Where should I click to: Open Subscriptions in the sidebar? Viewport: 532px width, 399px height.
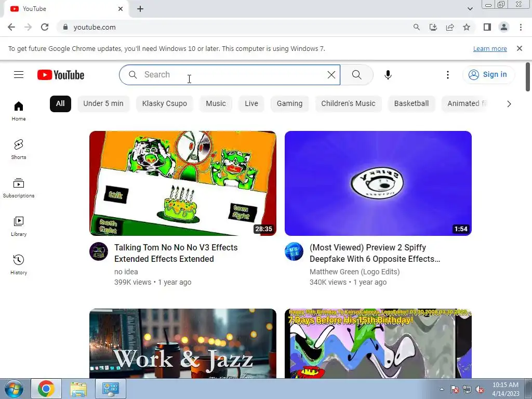click(19, 188)
